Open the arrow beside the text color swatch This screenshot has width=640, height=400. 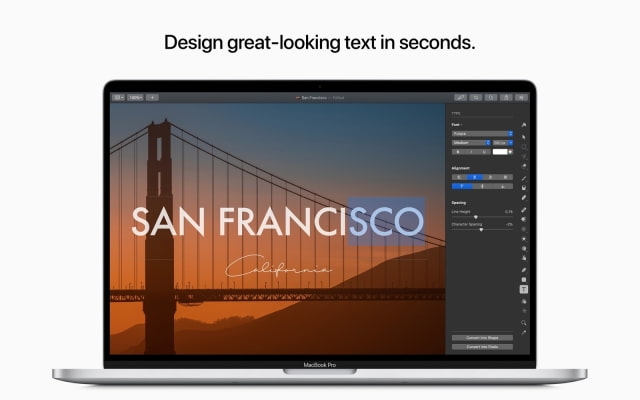(x=510, y=152)
